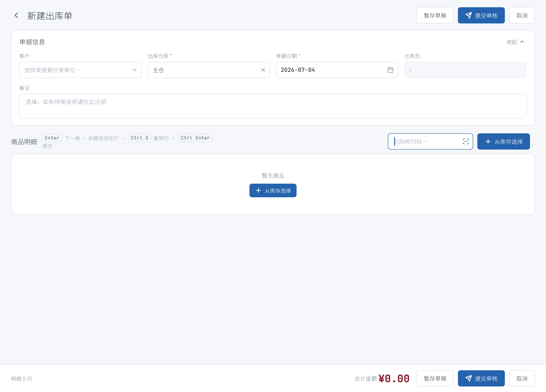The height and width of the screenshot is (392, 546).
Task: Click the 暂无商品 empty state text
Action: (x=273, y=176)
